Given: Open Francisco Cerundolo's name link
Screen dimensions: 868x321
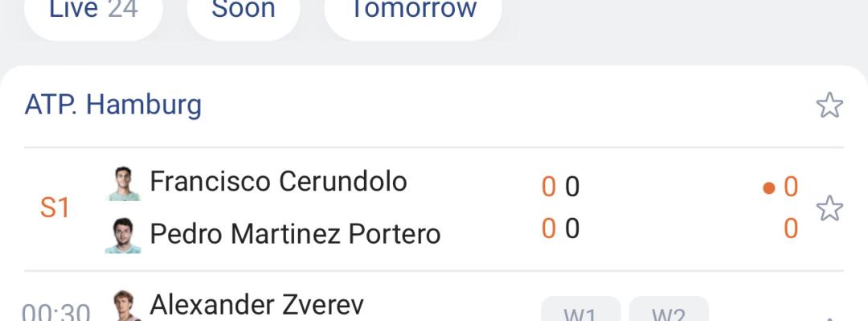Looking at the screenshot, I should 278,181.
